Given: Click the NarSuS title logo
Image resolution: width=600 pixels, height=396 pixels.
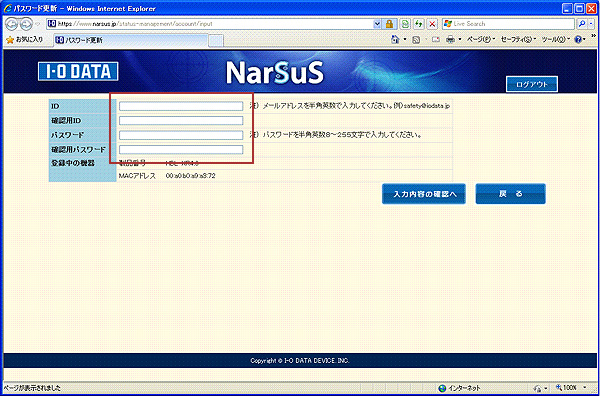Looking at the screenshot, I should point(275,72).
